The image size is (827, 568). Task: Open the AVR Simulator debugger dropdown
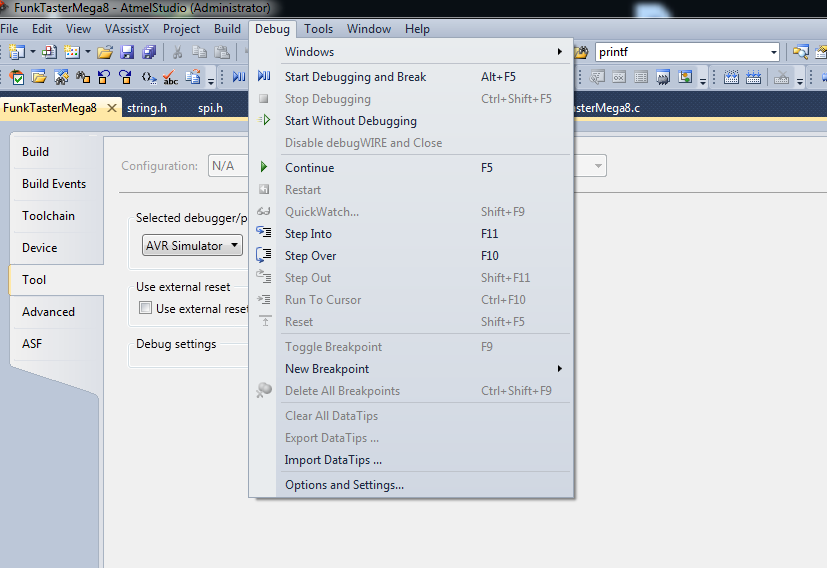click(192, 245)
